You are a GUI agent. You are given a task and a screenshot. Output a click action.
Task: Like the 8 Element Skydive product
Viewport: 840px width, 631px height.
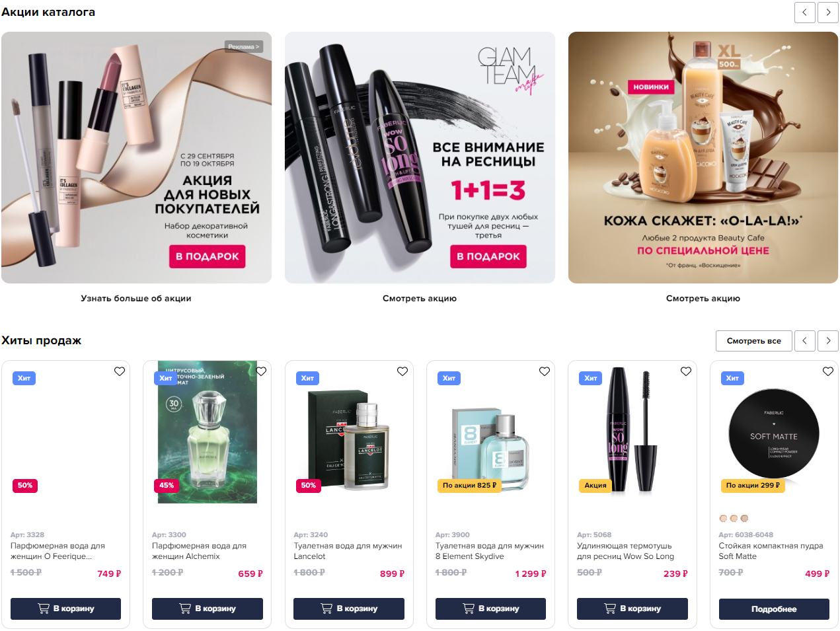click(x=545, y=371)
